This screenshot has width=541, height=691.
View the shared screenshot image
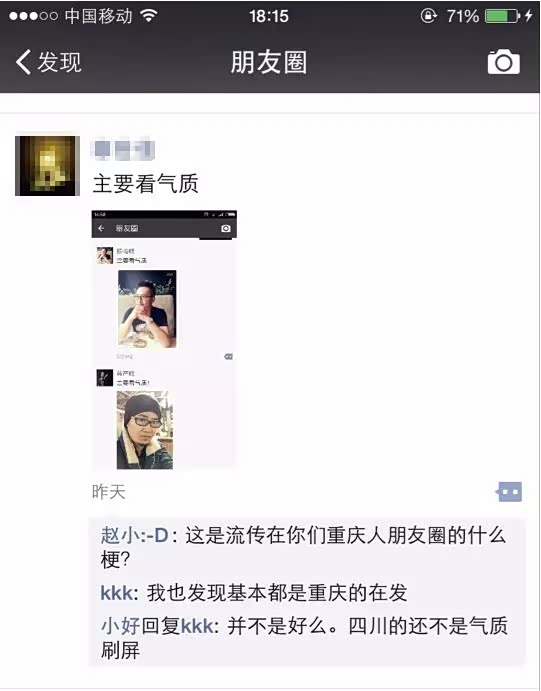pyautogui.click(x=164, y=340)
